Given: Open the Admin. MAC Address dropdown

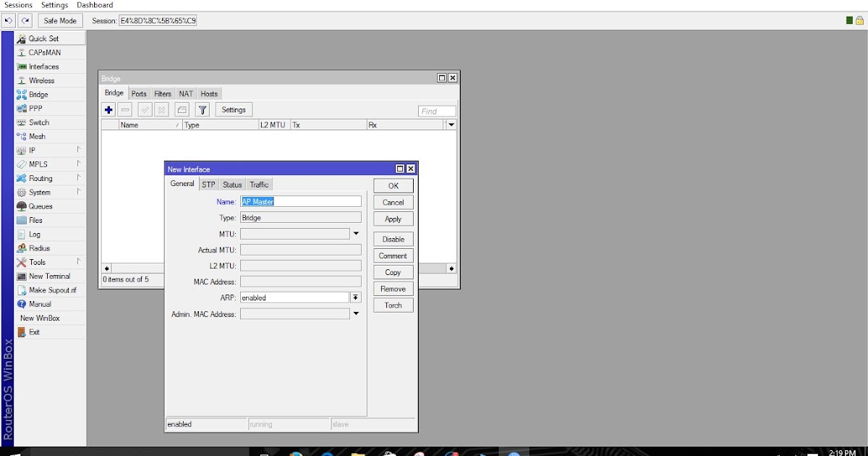Looking at the screenshot, I should (x=355, y=313).
